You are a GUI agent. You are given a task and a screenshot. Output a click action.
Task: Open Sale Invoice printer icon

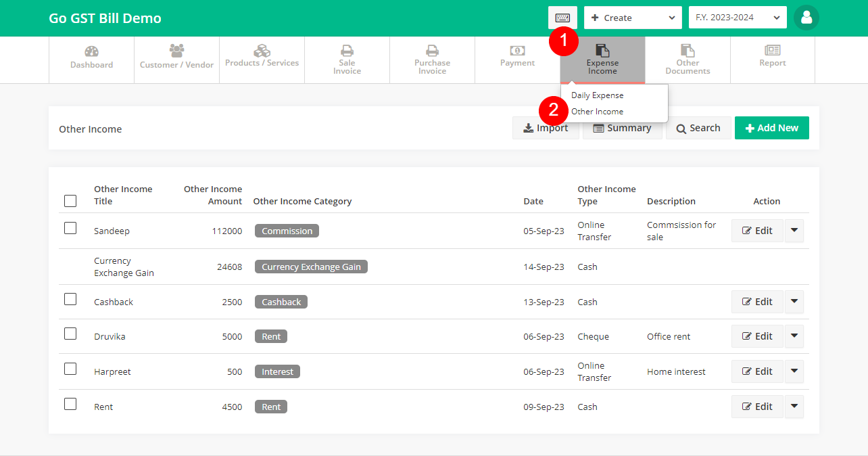[347, 51]
